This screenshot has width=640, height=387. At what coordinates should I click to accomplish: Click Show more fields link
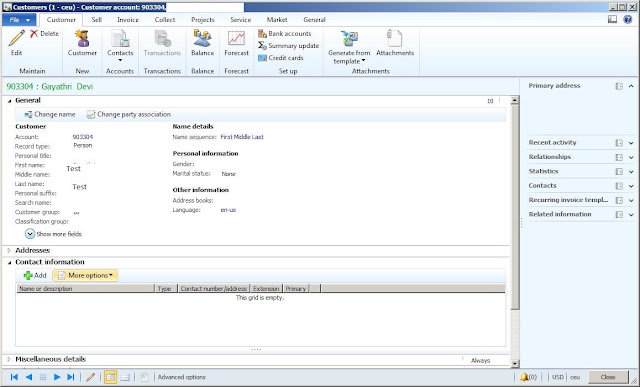pos(53,234)
